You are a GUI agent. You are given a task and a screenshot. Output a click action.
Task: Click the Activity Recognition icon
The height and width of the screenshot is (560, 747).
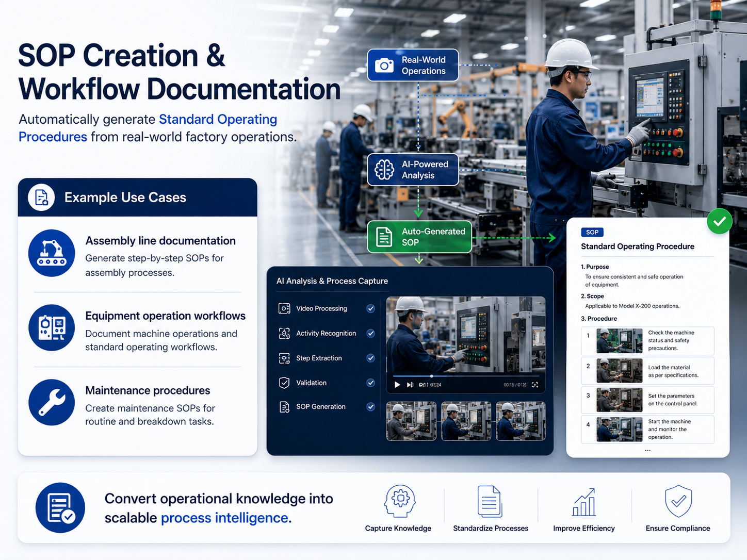(284, 333)
